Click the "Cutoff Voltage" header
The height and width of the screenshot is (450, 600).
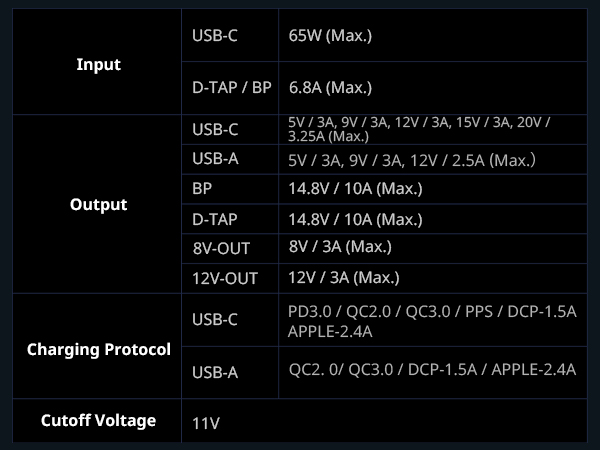pyautogui.click(x=98, y=420)
